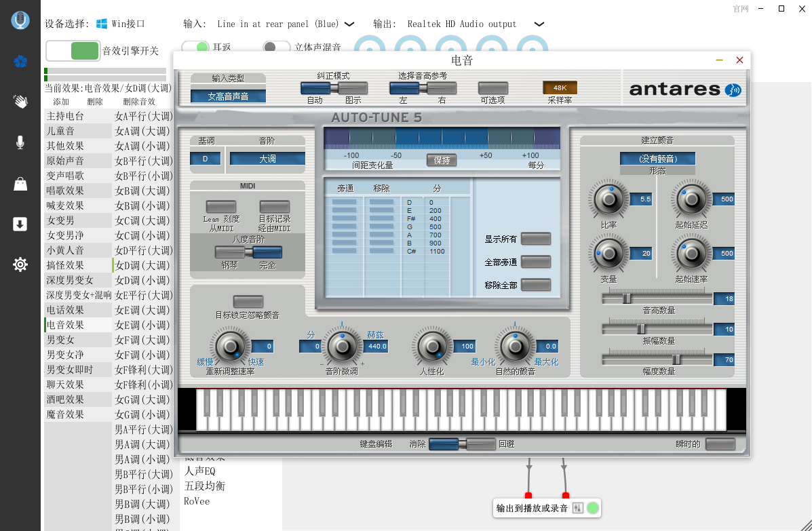Click the Antares logo icon
This screenshot has width=812, height=531.
[x=733, y=90]
